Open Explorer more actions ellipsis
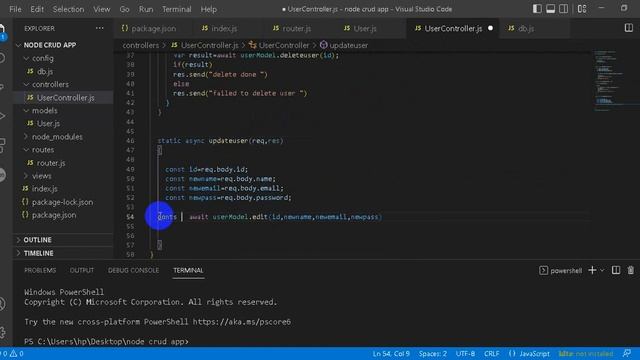The width and height of the screenshot is (640, 360). coord(100,28)
